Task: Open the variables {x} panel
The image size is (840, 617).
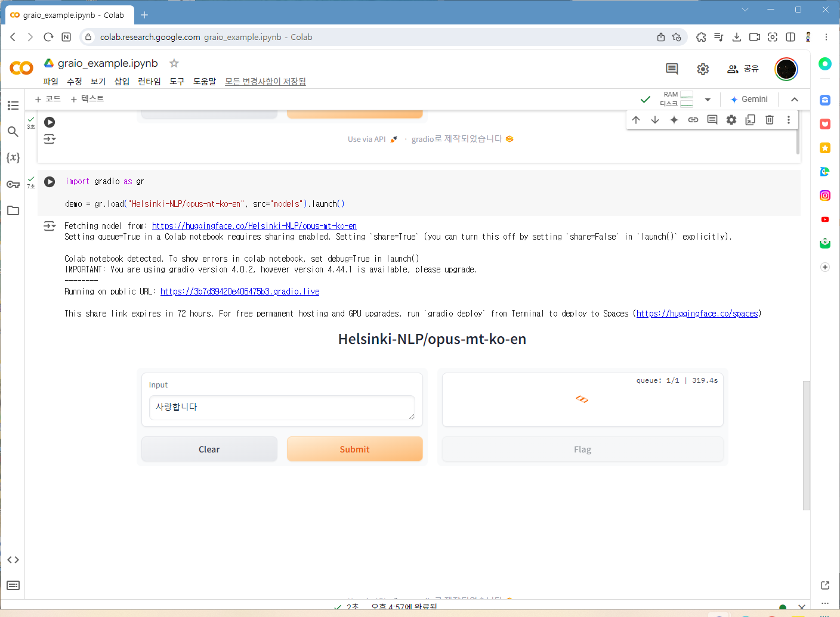Action: click(13, 157)
